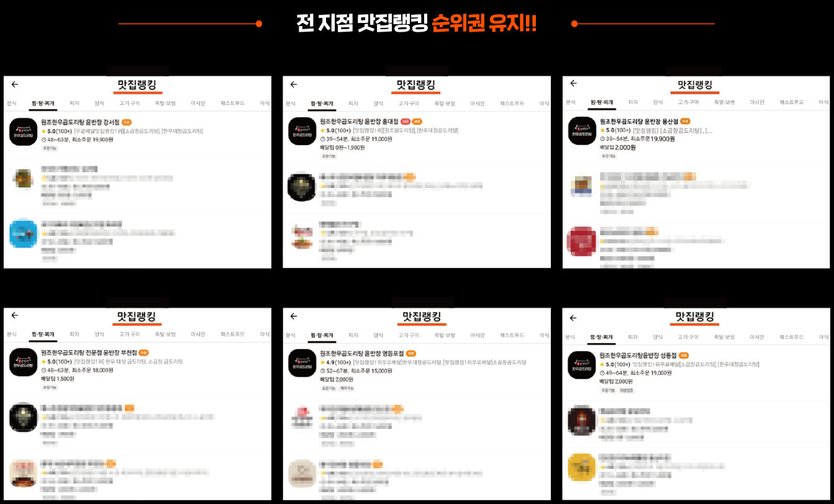Select 패스트푸드 tab in the 영등포점 panel

pyautogui.click(x=512, y=335)
